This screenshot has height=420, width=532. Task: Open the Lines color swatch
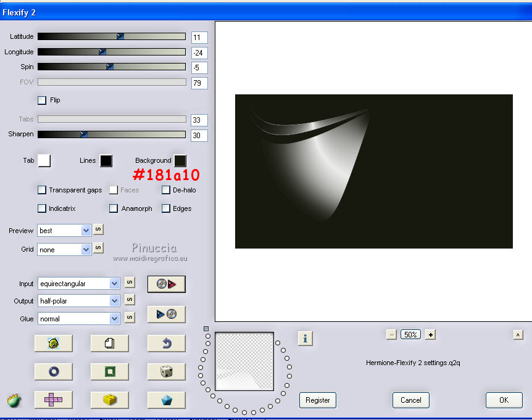pyautogui.click(x=106, y=161)
